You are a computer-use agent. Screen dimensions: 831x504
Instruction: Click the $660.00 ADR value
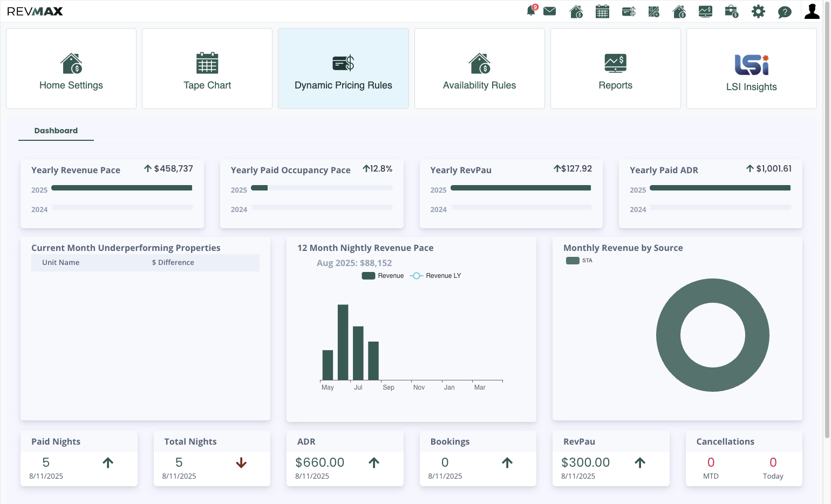(x=320, y=462)
